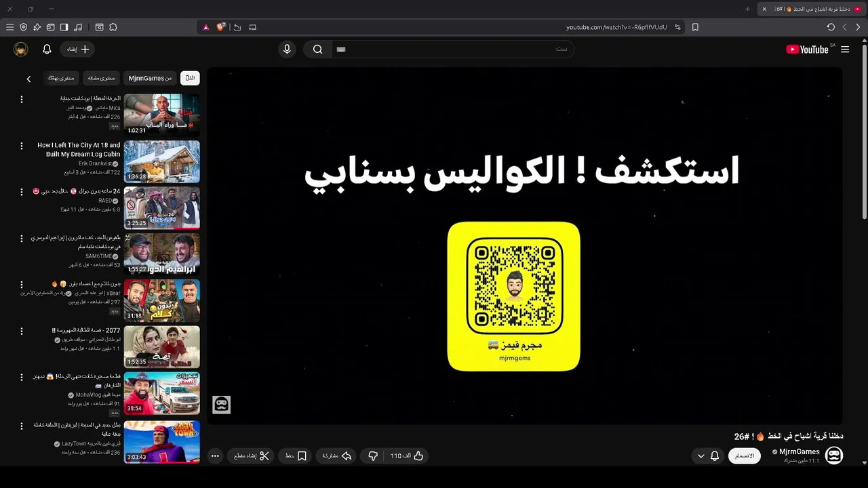Open options for the Log Cabin video
Image resolution: width=868 pixels, height=488 pixels.
click(x=21, y=146)
